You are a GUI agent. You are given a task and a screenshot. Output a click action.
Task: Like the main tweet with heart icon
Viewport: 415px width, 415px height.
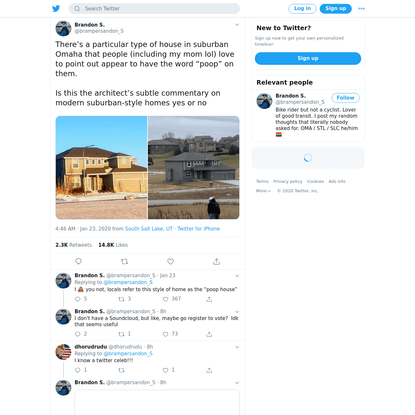(170, 262)
